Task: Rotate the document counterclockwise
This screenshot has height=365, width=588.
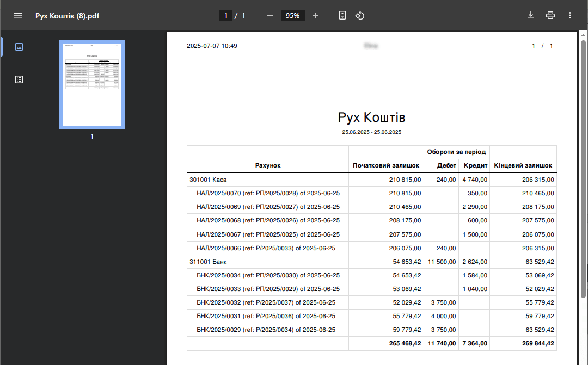Action: [x=360, y=15]
